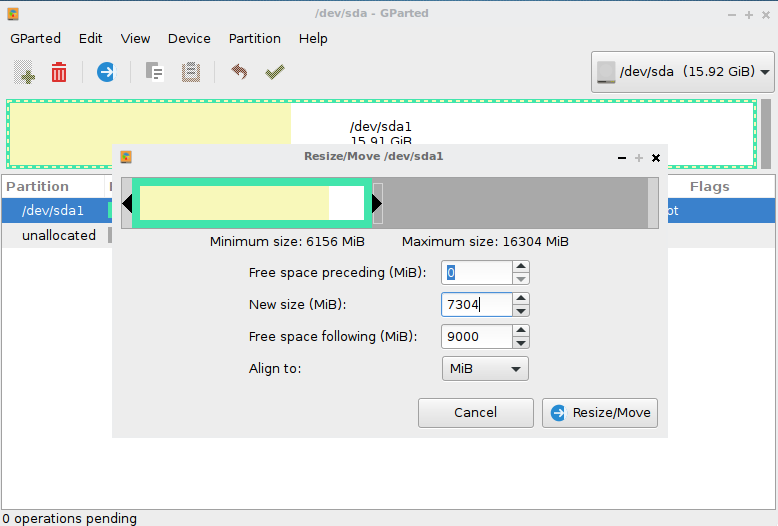Decrease Free space following value
778x526 pixels.
point(520,343)
